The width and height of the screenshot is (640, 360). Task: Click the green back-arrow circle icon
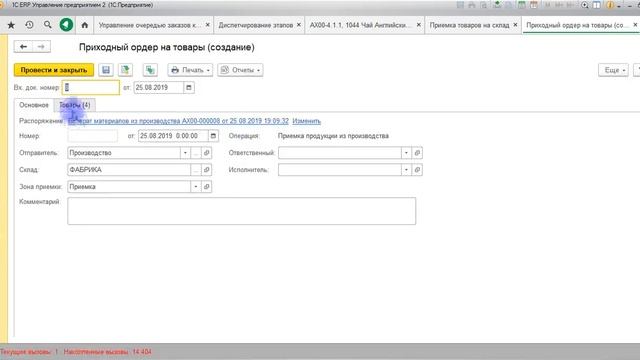[x=66, y=25]
